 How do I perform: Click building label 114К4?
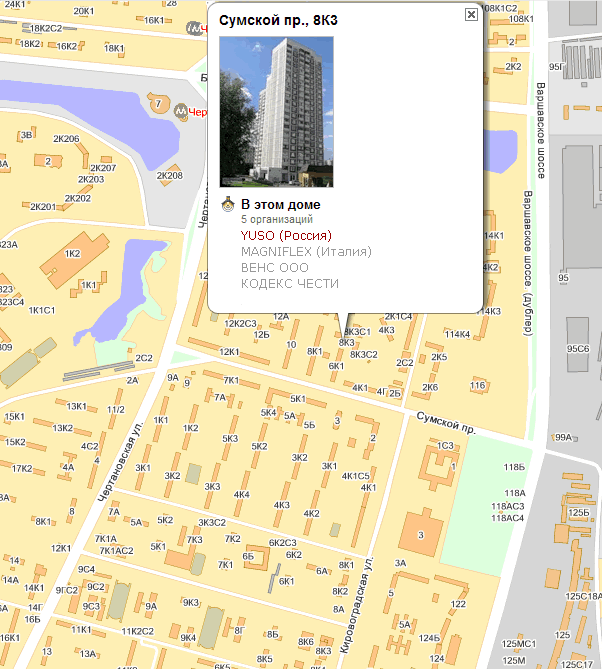[x=457, y=334]
